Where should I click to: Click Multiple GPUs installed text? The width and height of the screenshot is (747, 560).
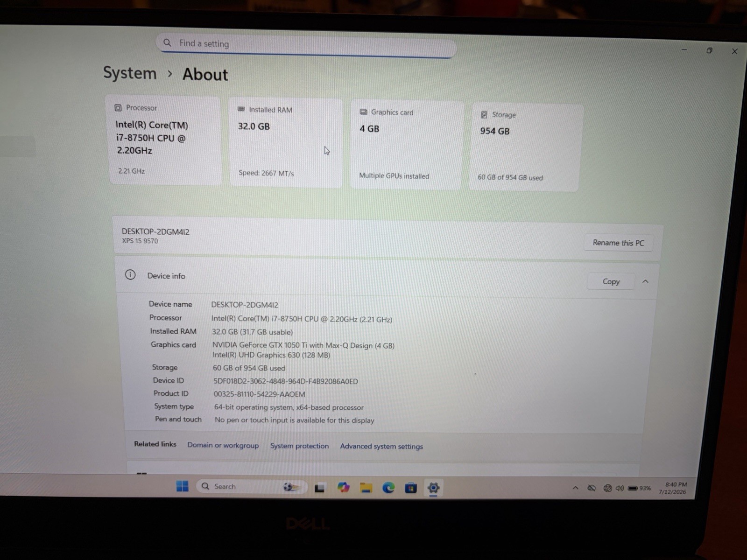(394, 176)
